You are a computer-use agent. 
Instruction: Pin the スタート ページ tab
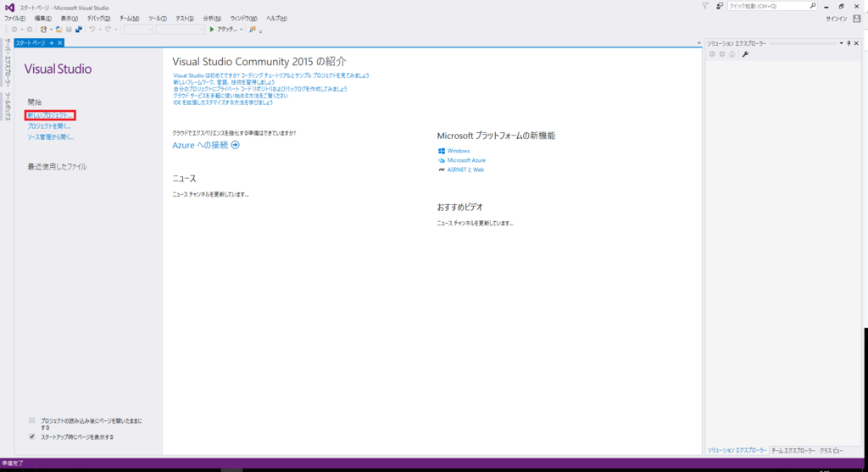(x=52, y=42)
